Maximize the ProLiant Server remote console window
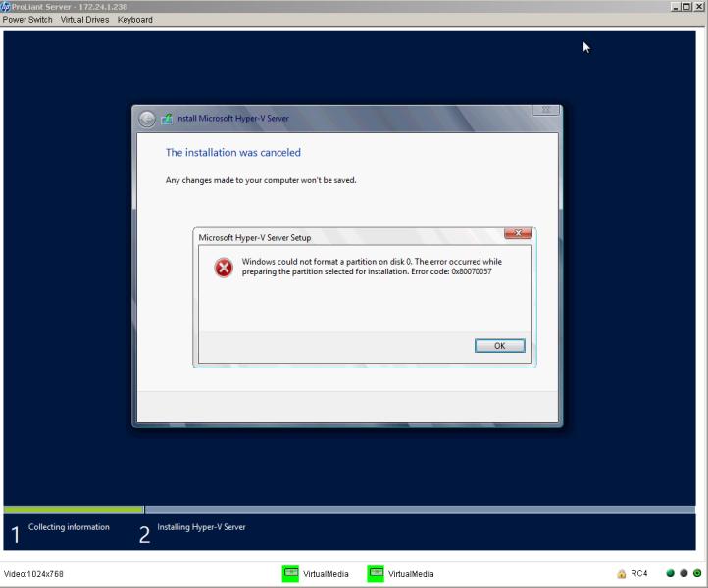 point(686,7)
